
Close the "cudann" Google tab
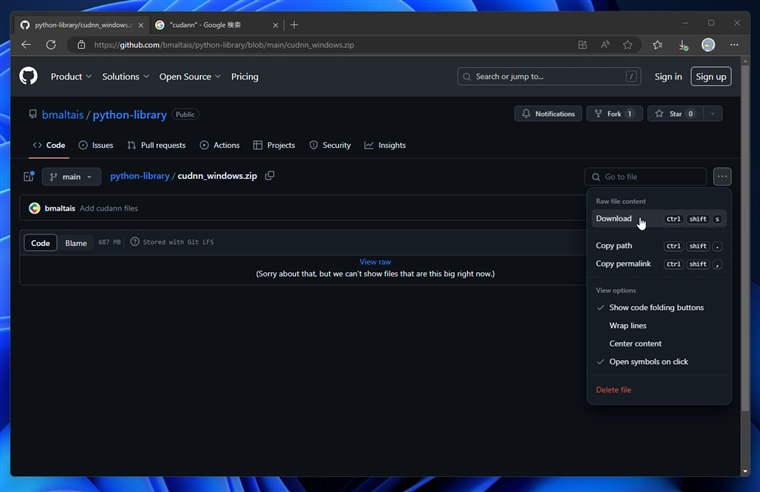275,25
